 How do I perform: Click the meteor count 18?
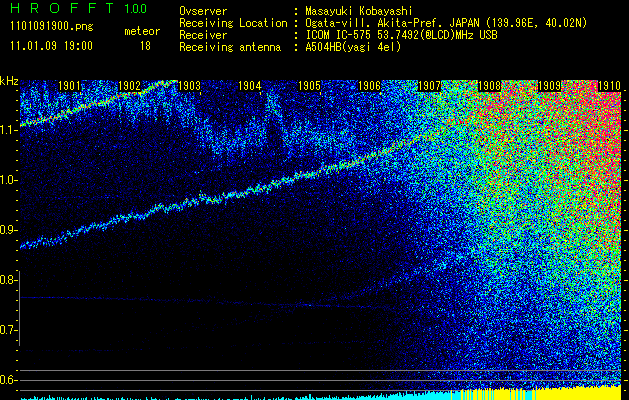pyautogui.click(x=145, y=46)
